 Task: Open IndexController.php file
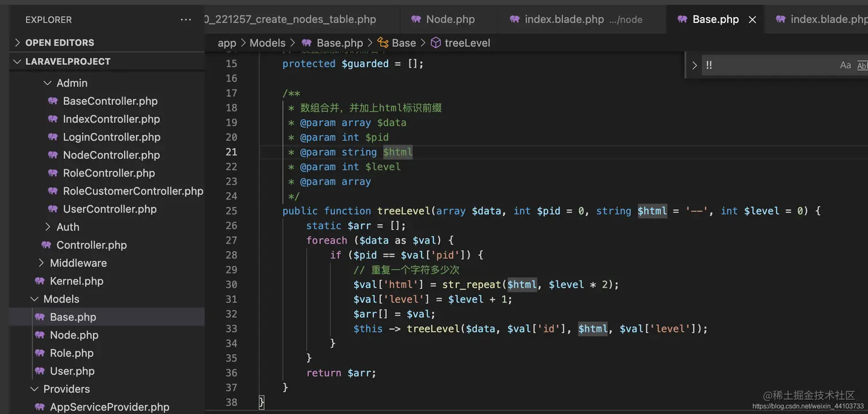pos(111,119)
